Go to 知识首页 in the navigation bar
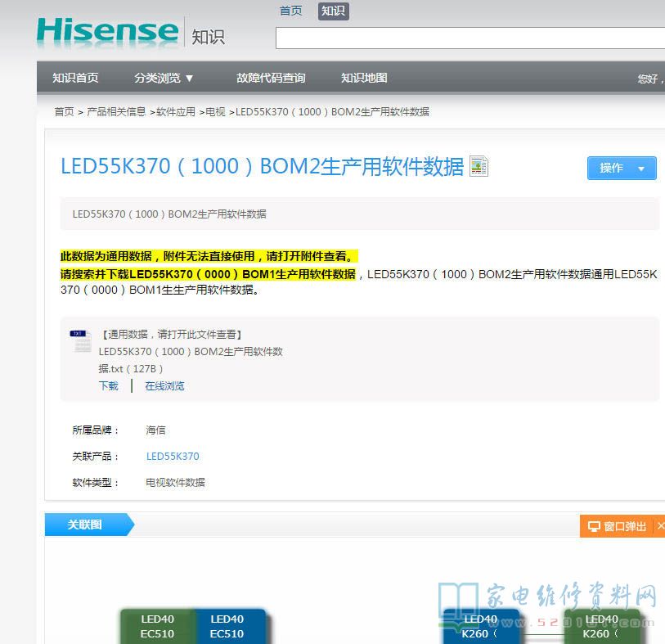 click(x=75, y=79)
